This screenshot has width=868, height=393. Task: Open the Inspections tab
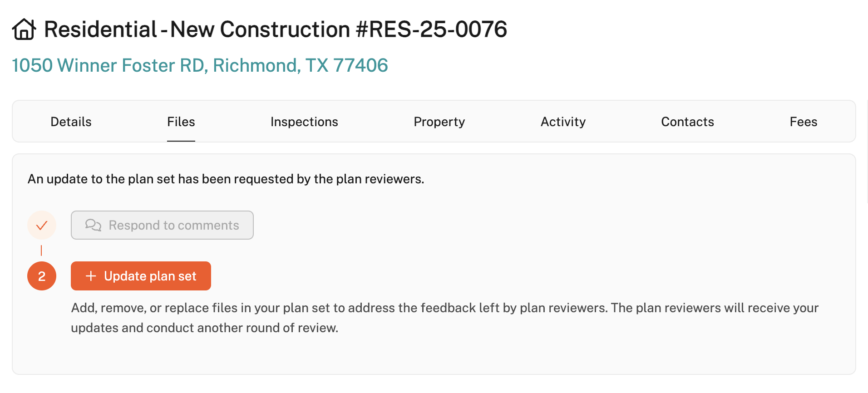coord(304,122)
